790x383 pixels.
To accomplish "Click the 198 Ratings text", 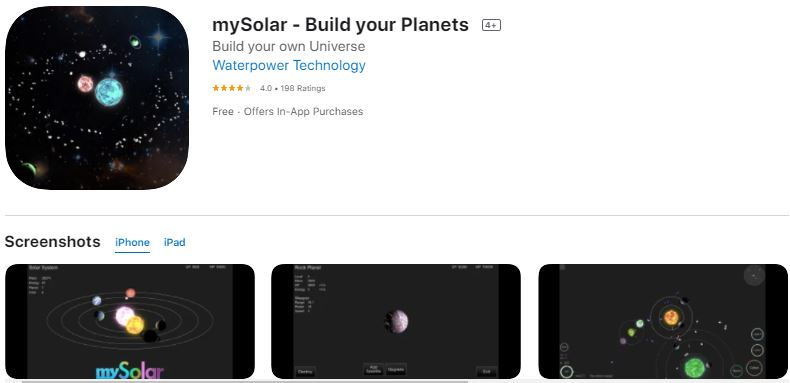I will (303, 88).
